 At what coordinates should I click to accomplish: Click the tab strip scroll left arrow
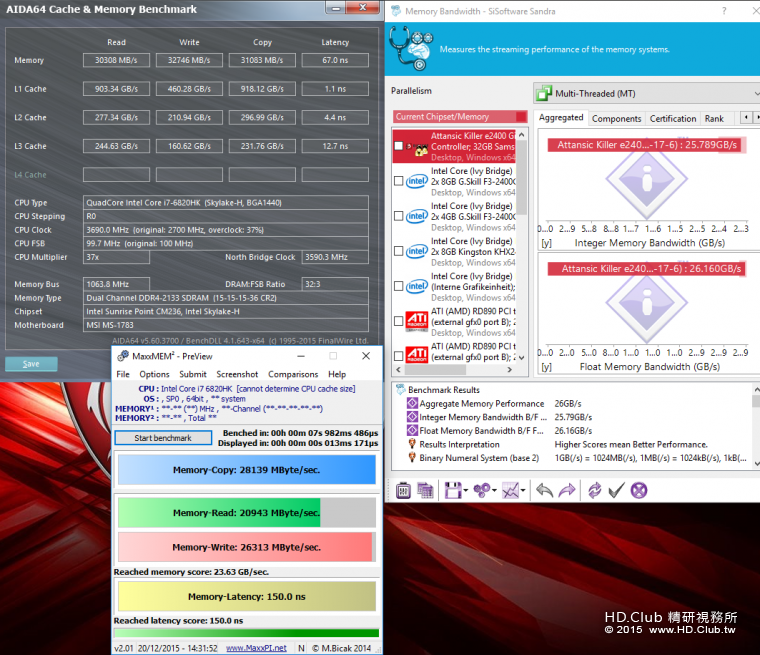click(x=746, y=117)
